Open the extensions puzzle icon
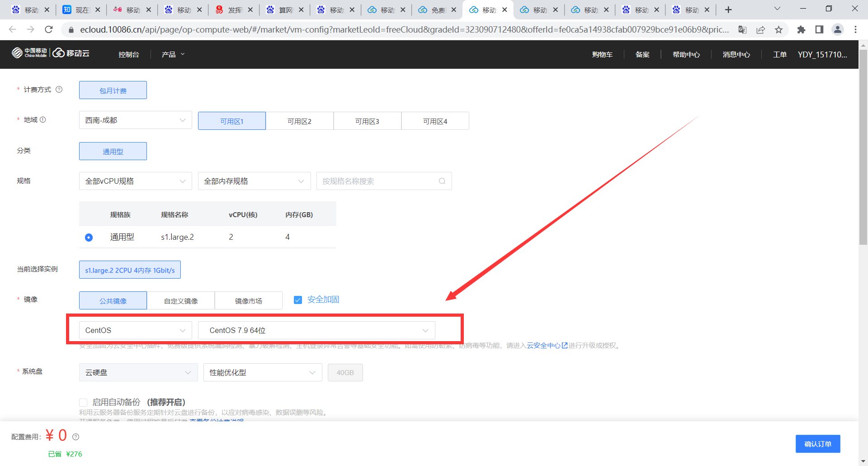Image resolution: width=868 pixels, height=466 pixels. tap(801, 29)
